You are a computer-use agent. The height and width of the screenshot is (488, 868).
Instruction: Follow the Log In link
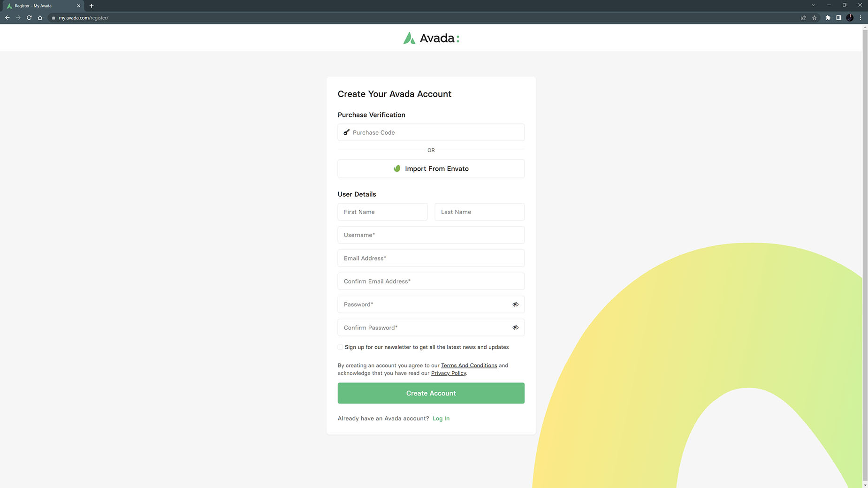pyautogui.click(x=441, y=419)
